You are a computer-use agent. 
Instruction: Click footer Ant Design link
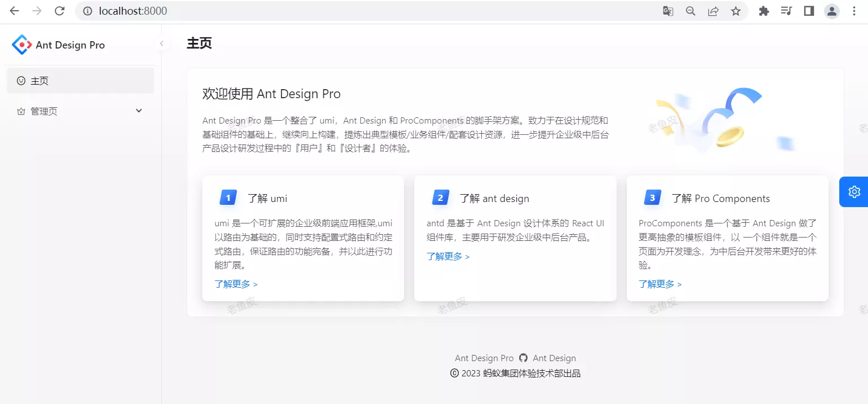(x=554, y=358)
